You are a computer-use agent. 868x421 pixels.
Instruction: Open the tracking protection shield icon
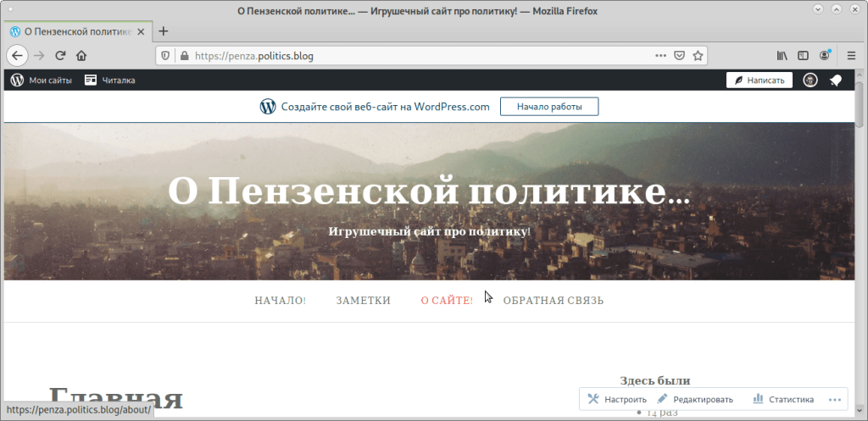pyautogui.click(x=166, y=56)
